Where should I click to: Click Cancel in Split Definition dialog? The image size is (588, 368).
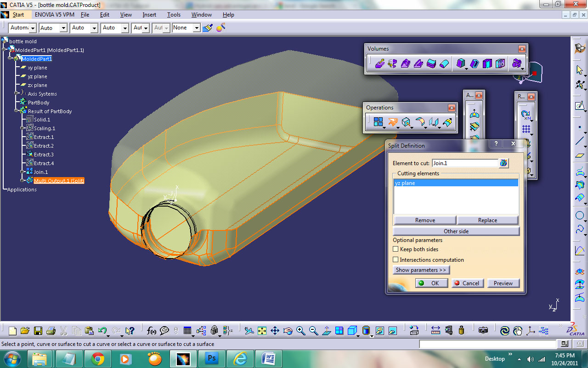pos(467,283)
